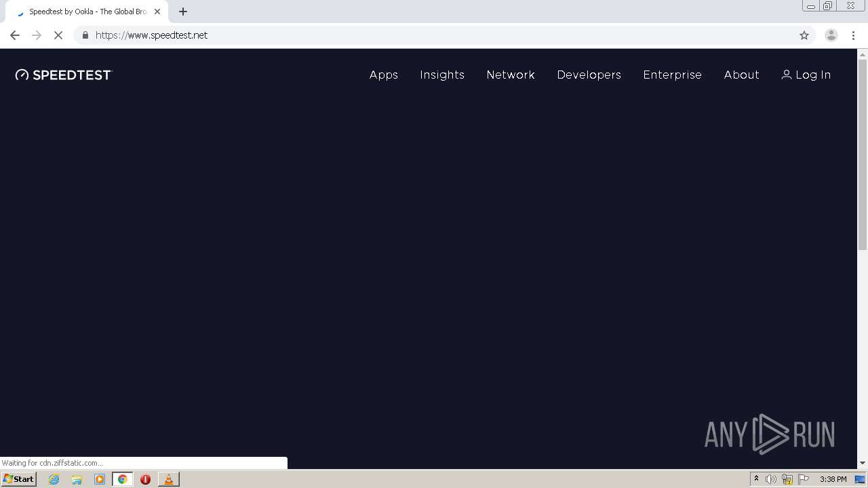This screenshot has height=488, width=868.
Task: Open the Network menu
Action: 511,75
